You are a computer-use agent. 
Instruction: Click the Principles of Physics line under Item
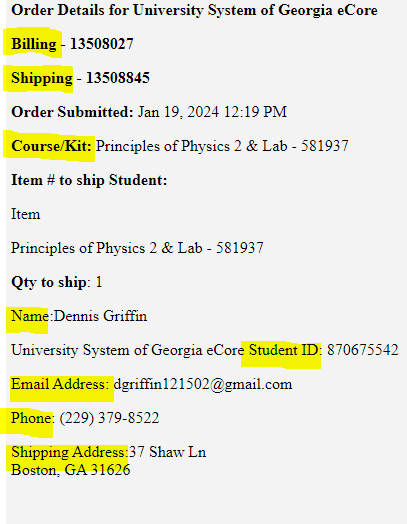point(137,248)
